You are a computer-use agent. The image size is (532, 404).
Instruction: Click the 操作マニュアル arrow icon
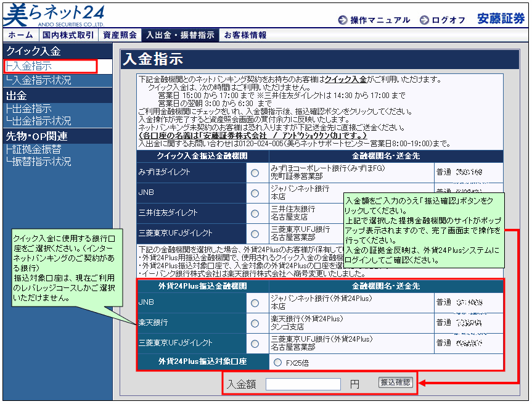343,20
